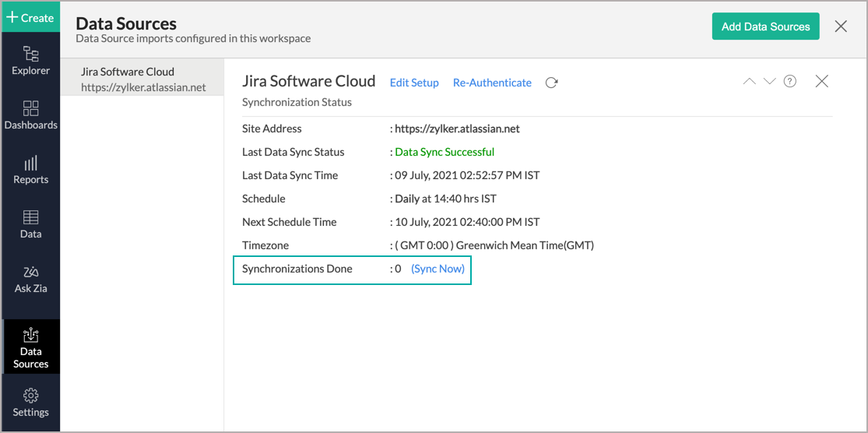The width and height of the screenshot is (868, 433).
Task: Close the Jira Software Cloud details panel
Action: 821,82
